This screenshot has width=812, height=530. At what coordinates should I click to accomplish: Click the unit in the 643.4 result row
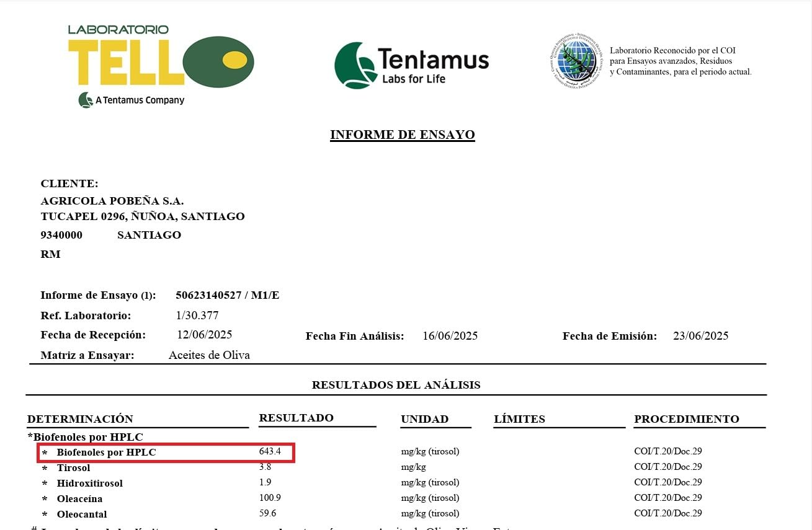(430, 451)
